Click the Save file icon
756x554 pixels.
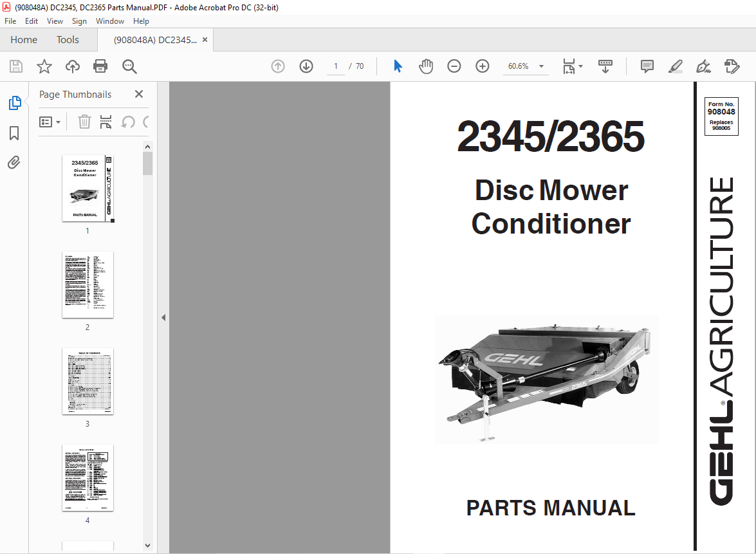tap(16, 66)
